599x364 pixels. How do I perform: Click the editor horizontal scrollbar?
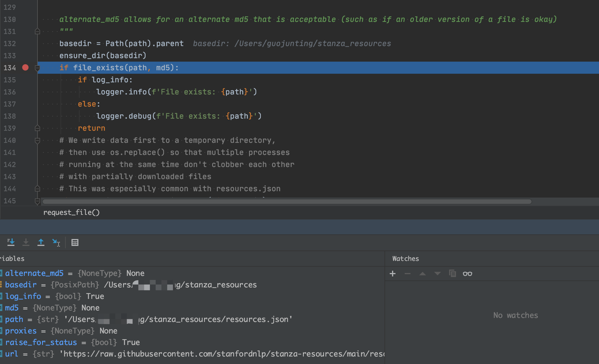pos(287,202)
